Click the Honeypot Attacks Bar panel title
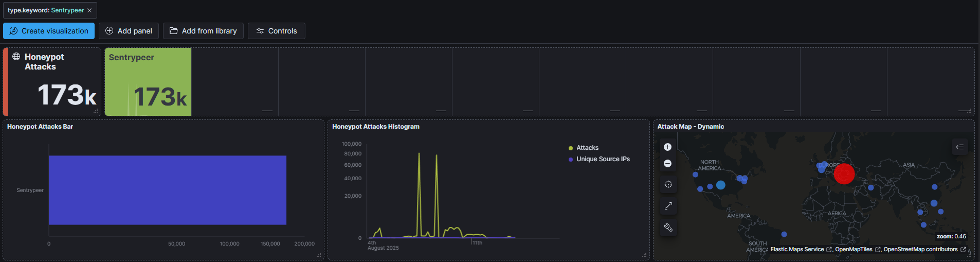 point(40,127)
